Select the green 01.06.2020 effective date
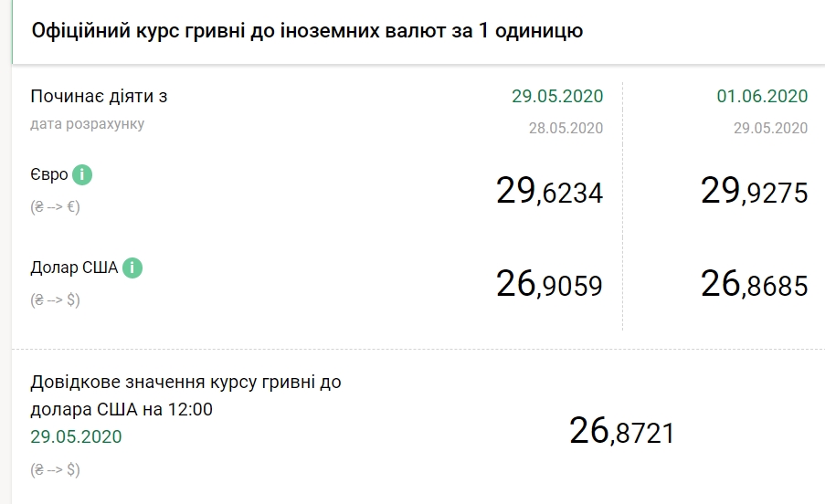825x504 pixels. [x=762, y=97]
